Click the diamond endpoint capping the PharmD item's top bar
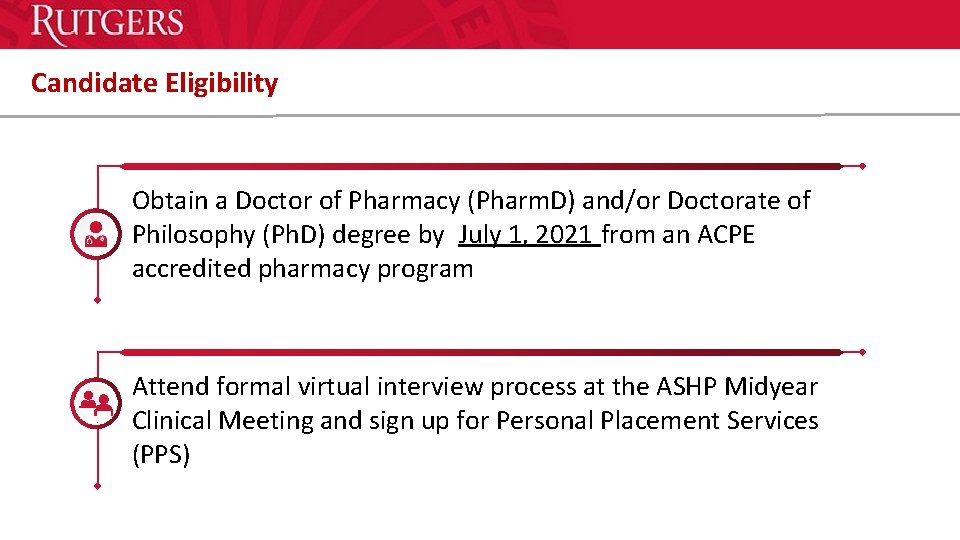The height and width of the screenshot is (540, 960). [x=863, y=166]
